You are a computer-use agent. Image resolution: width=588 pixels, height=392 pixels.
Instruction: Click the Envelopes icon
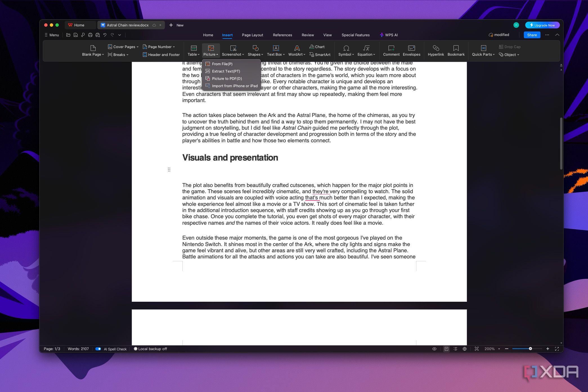411,48
